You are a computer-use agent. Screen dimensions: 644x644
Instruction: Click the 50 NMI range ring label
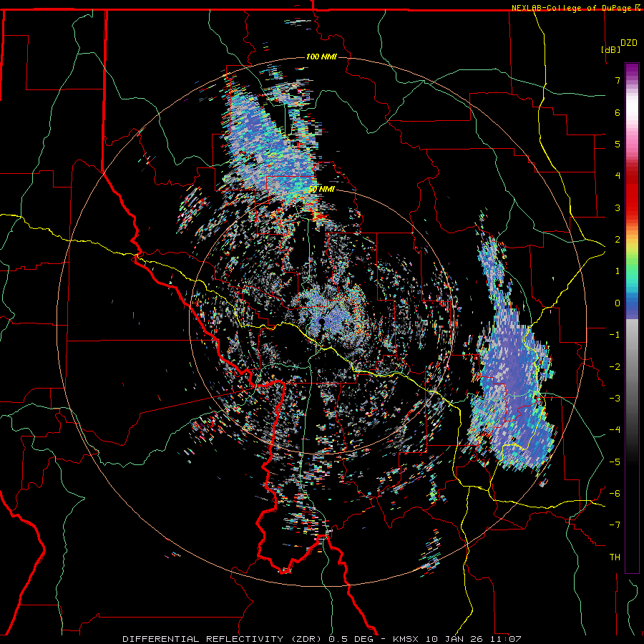pyautogui.click(x=321, y=190)
